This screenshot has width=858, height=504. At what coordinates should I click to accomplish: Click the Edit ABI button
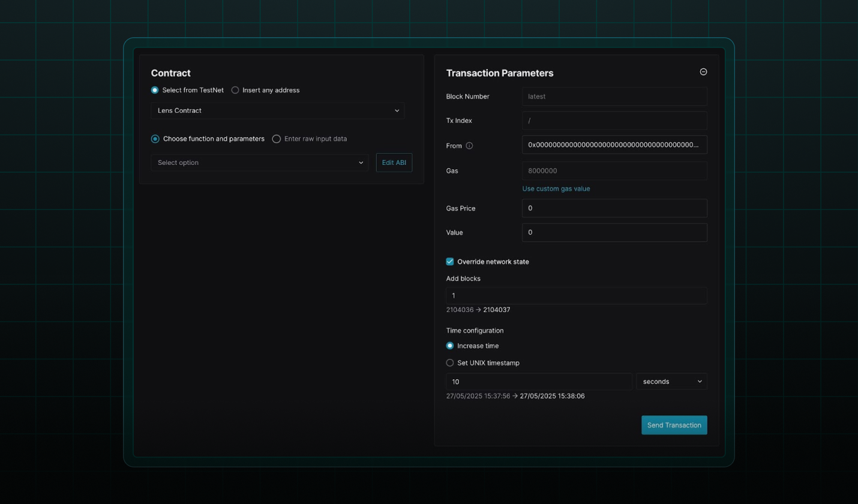click(394, 163)
